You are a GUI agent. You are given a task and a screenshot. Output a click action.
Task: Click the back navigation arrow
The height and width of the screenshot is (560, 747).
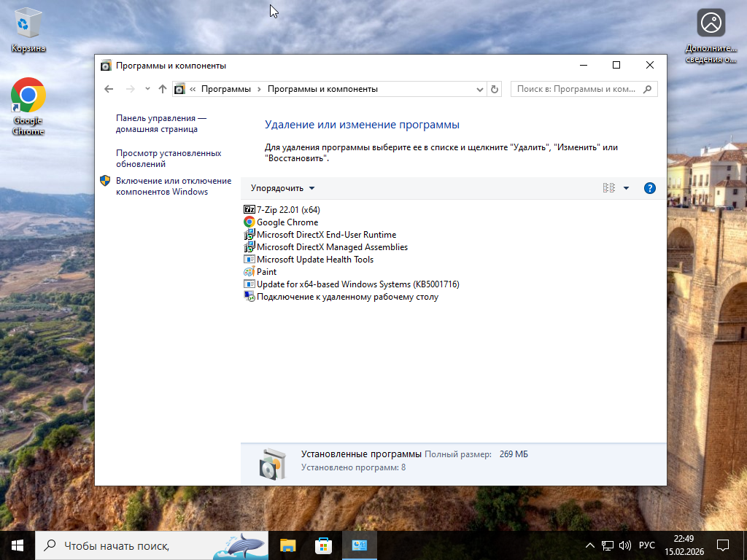click(109, 89)
